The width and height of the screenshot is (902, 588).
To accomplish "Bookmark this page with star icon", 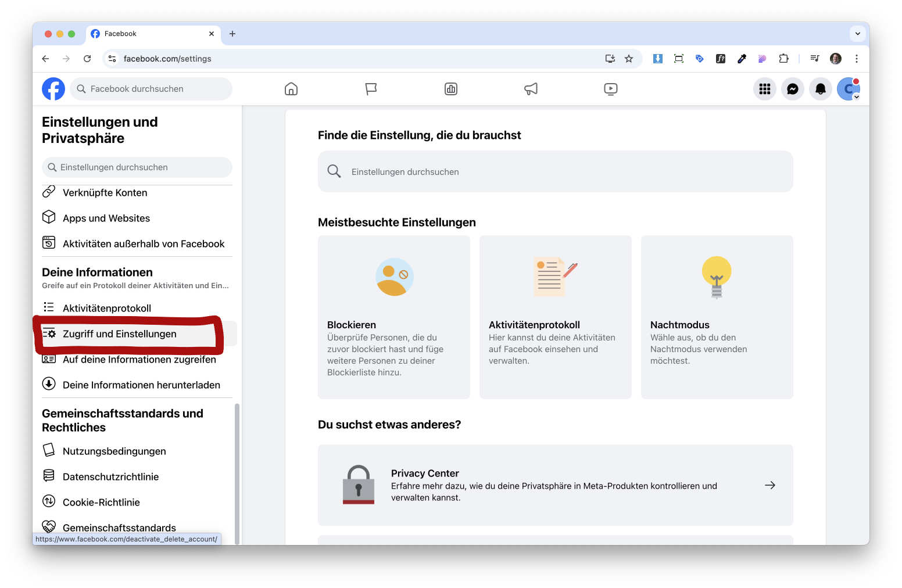I will coord(629,59).
